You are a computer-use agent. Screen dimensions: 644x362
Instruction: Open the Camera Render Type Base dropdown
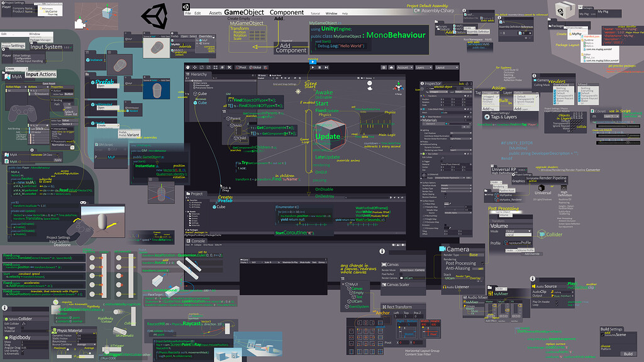pos(476,255)
